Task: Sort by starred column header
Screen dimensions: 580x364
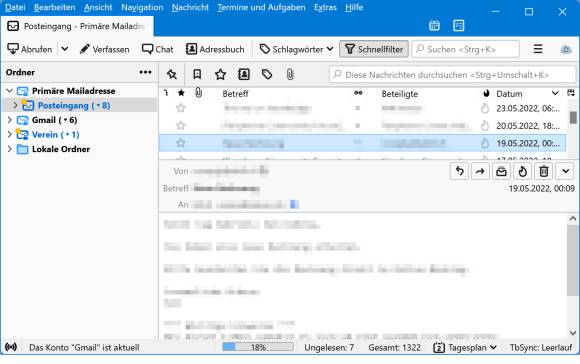Action: (181, 93)
